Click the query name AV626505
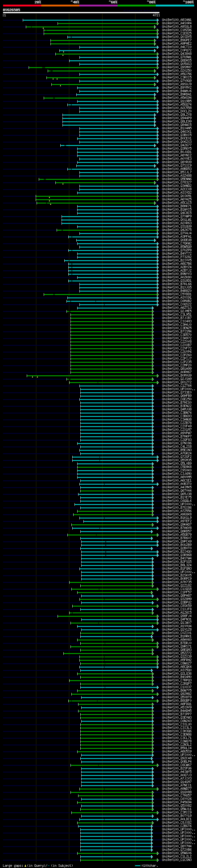 [x=11, y=10]
